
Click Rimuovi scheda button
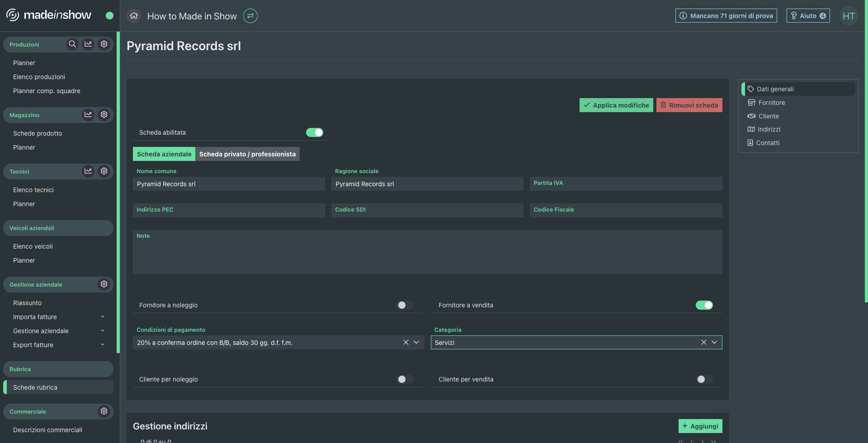[689, 105]
